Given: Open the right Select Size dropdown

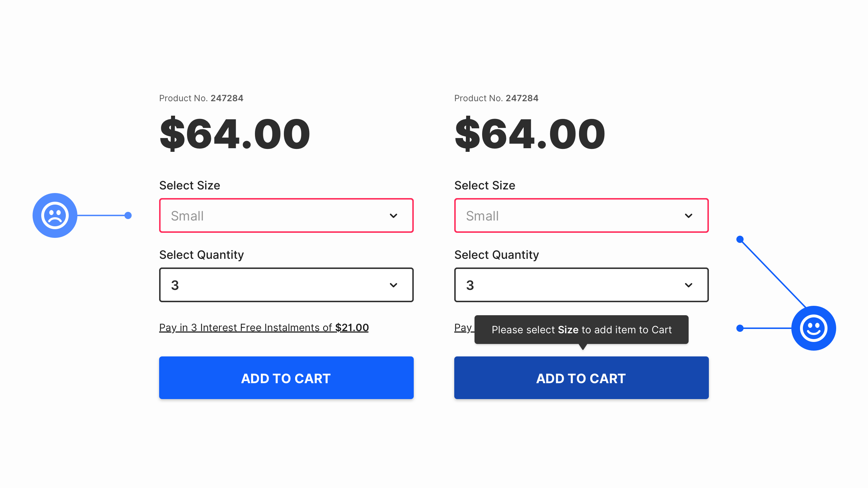Looking at the screenshot, I should (x=581, y=216).
